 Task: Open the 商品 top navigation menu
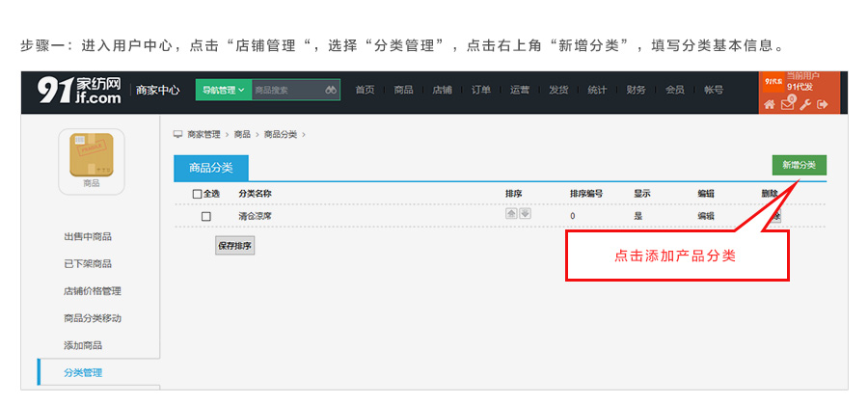coord(403,90)
